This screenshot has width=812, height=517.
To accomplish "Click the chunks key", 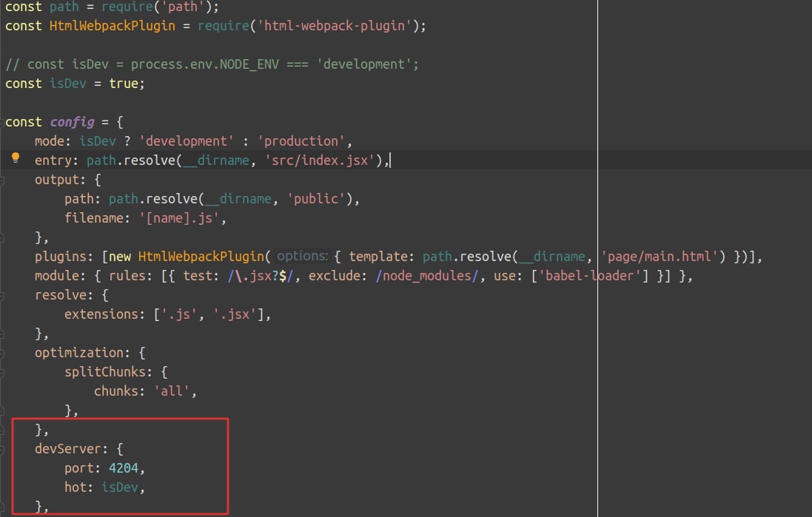I will [x=116, y=391].
